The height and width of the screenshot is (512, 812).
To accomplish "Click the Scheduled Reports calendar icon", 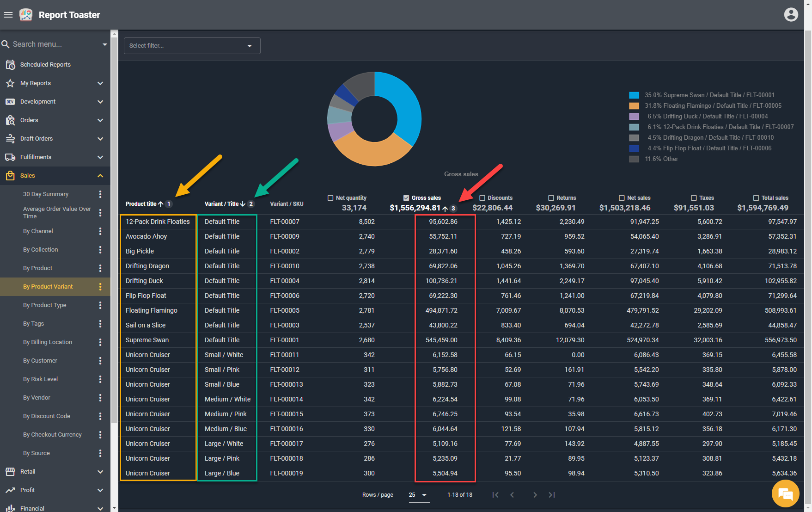I will [10, 65].
